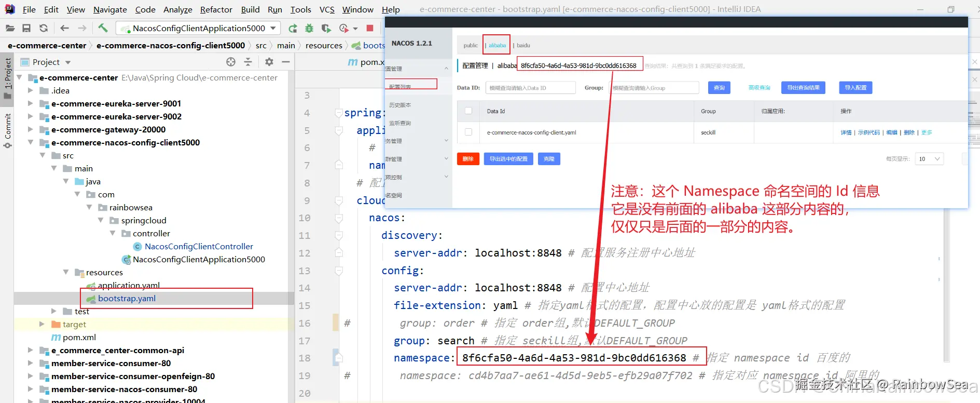Navigate forward with the right arrow icon

point(82,28)
